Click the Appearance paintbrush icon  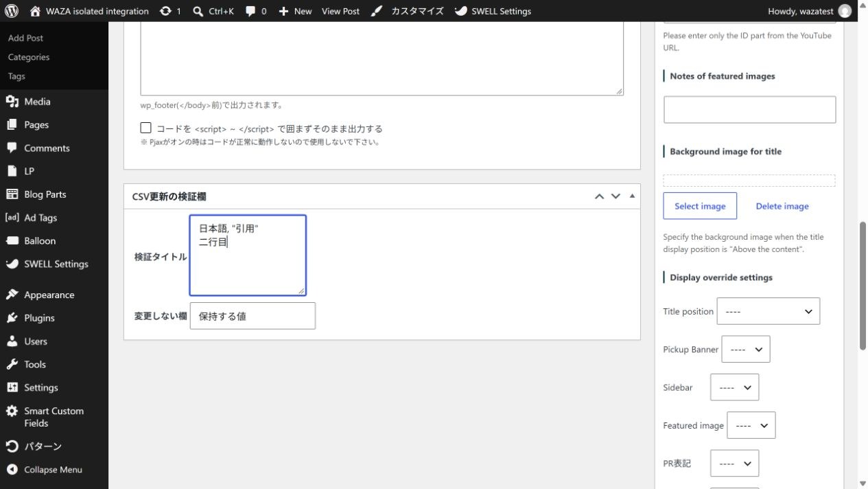click(x=12, y=295)
